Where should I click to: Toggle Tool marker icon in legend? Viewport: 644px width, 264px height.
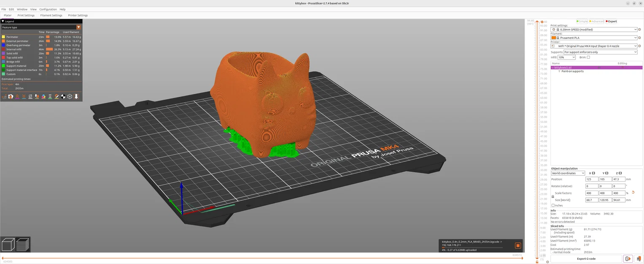click(x=76, y=96)
